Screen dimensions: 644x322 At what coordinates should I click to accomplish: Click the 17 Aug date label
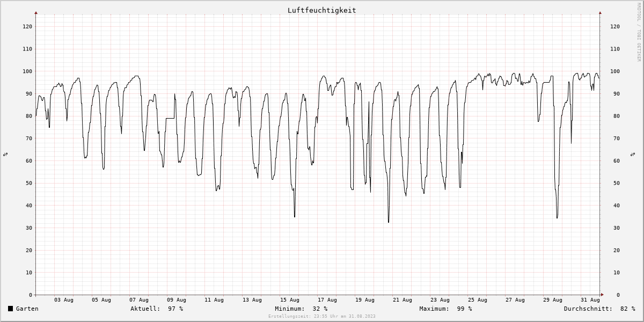coord(327,300)
